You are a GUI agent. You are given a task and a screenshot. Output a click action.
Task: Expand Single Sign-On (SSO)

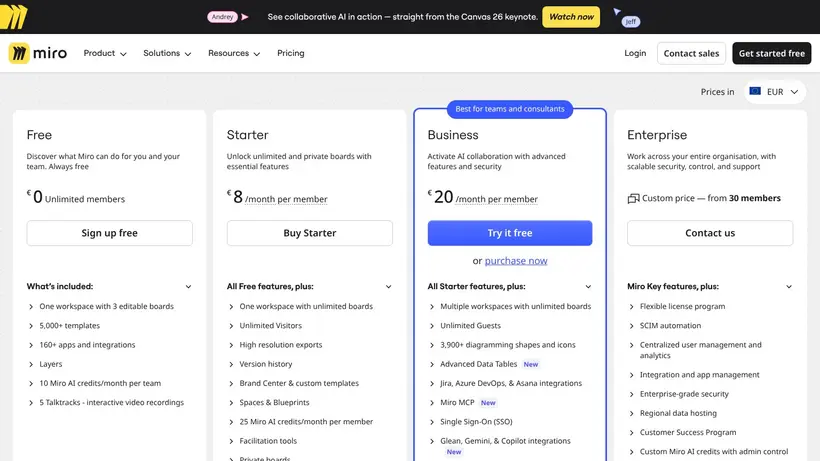(471, 422)
